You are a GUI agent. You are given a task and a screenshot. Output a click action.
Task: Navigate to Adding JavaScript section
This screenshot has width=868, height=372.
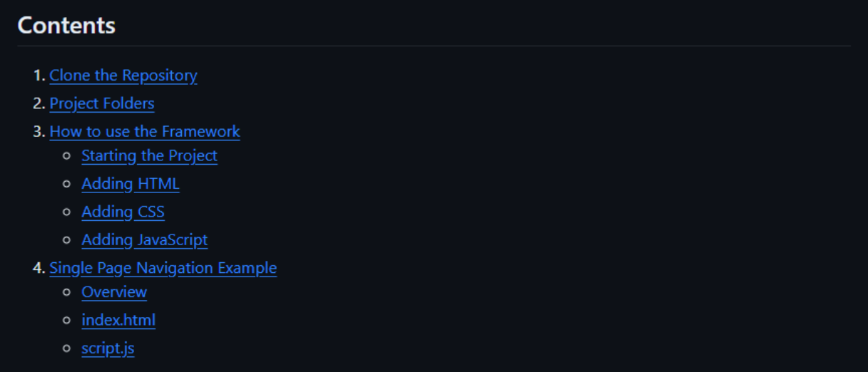tap(145, 240)
